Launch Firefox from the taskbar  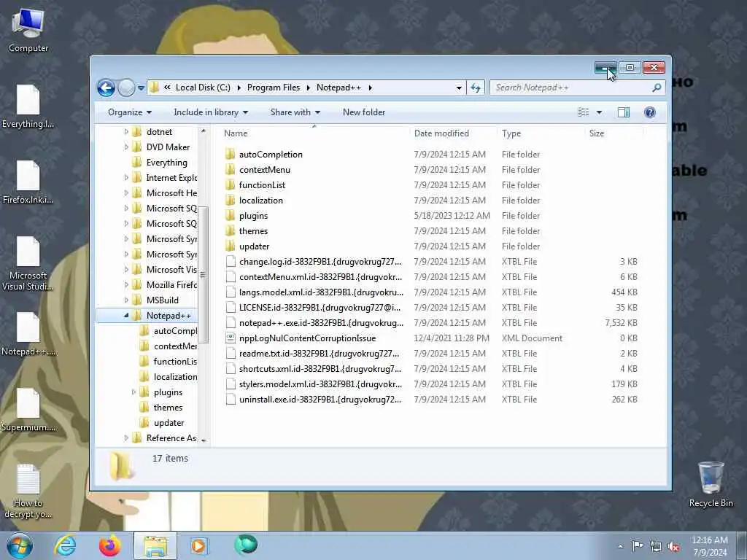tap(110, 545)
